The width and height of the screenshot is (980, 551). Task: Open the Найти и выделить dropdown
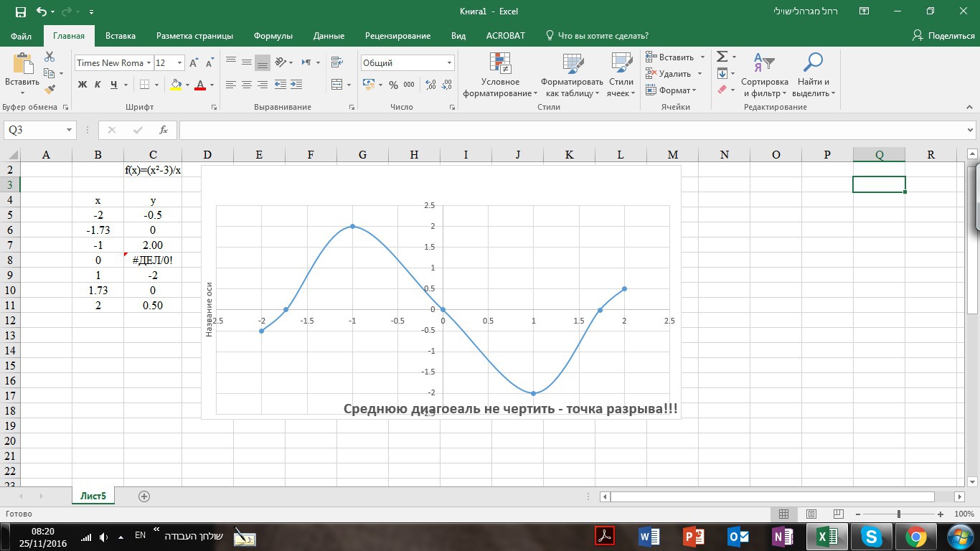814,75
